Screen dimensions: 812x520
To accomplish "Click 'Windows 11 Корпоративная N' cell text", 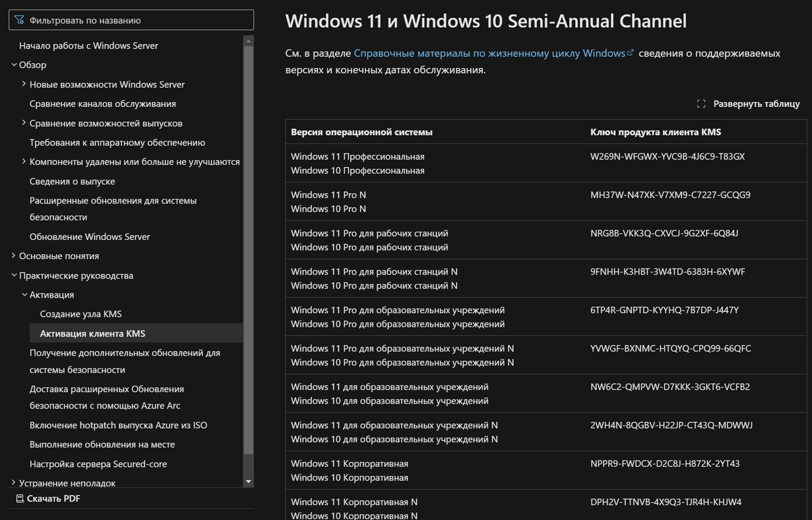I will tap(354, 502).
